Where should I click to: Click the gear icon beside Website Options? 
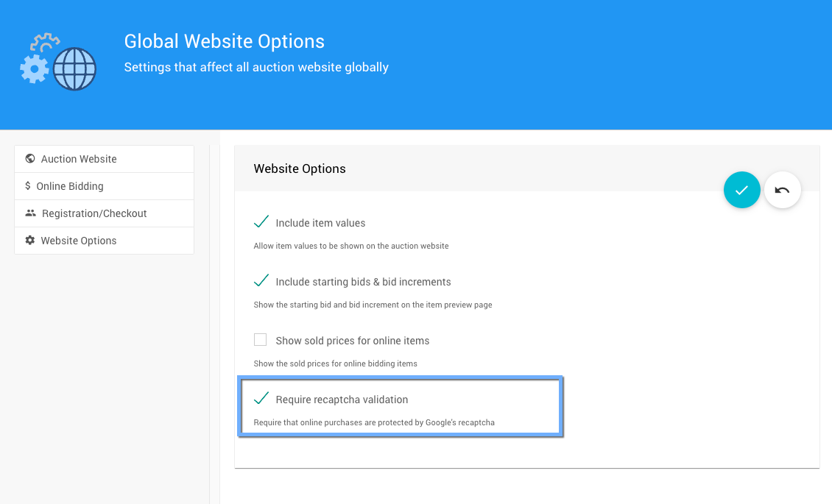click(x=30, y=241)
